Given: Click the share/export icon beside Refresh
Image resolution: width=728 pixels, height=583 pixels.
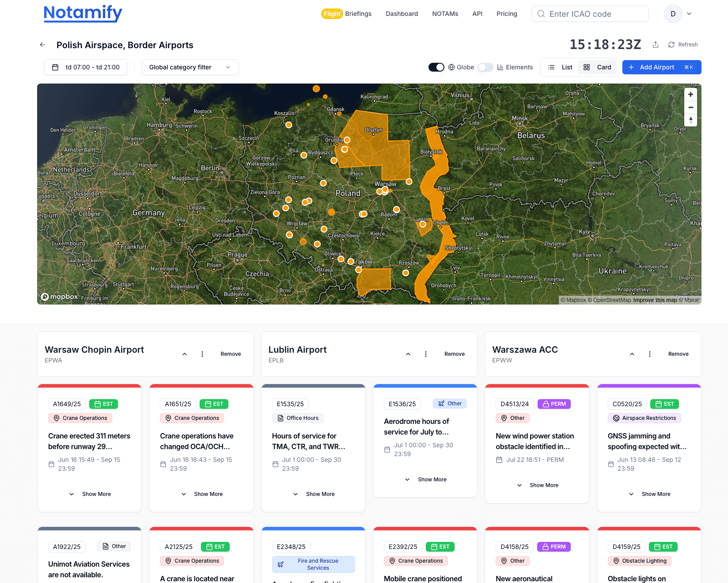Looking at the screenshot, I should (656, 44).
